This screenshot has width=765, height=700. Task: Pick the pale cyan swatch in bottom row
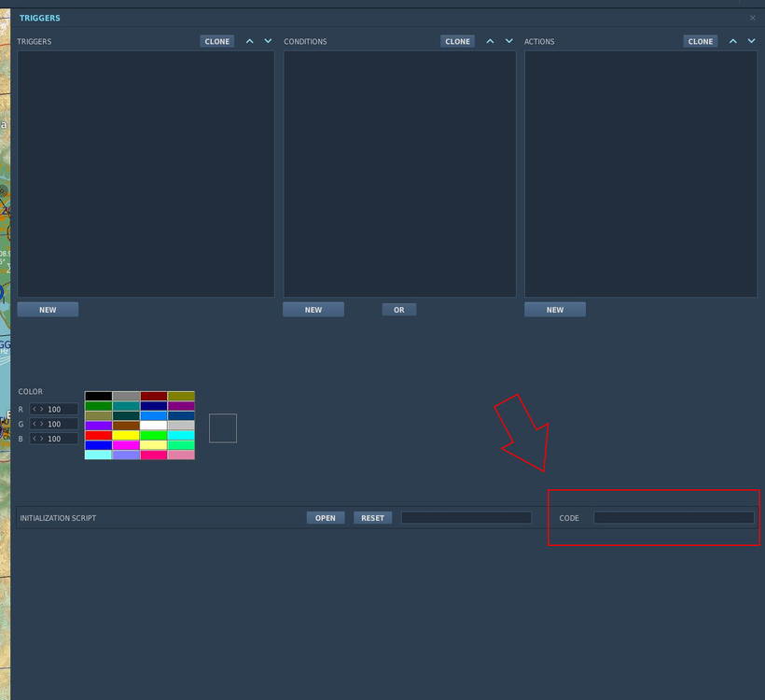tap(99, 455)
